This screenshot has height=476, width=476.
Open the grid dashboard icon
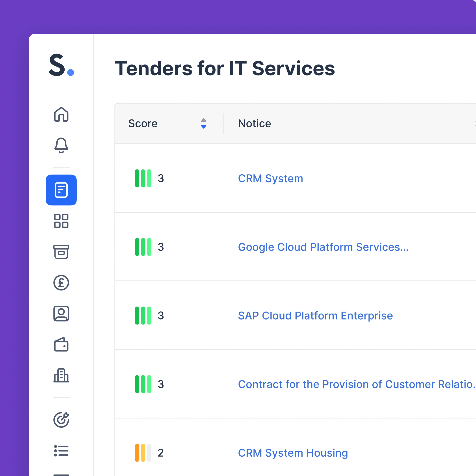[x=61, y=221]
